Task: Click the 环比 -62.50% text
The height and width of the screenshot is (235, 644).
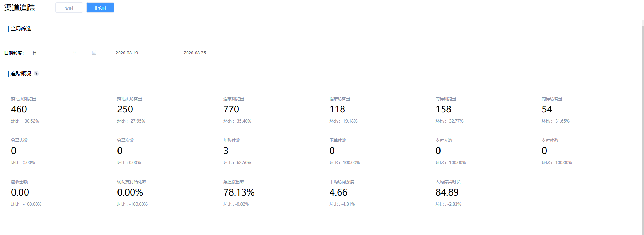Action: point(237,163)
